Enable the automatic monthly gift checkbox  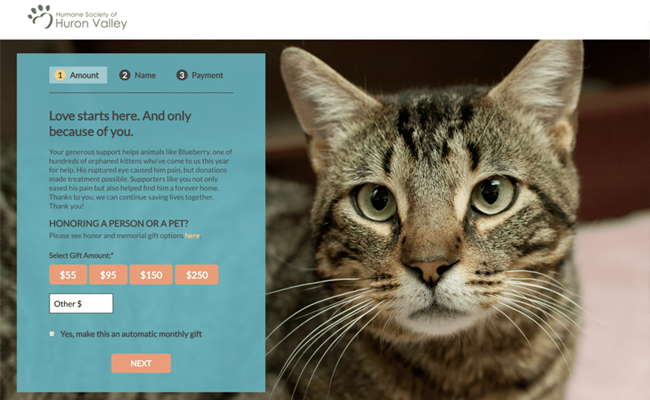52,334
